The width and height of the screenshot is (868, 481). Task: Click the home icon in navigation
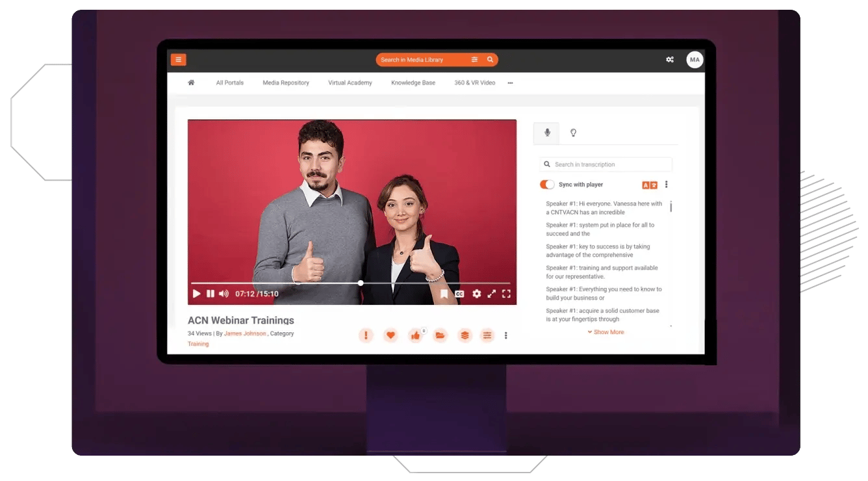191,83
